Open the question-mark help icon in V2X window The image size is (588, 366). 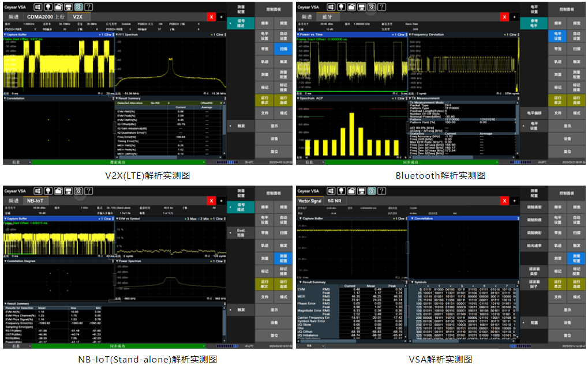(88, 7)
